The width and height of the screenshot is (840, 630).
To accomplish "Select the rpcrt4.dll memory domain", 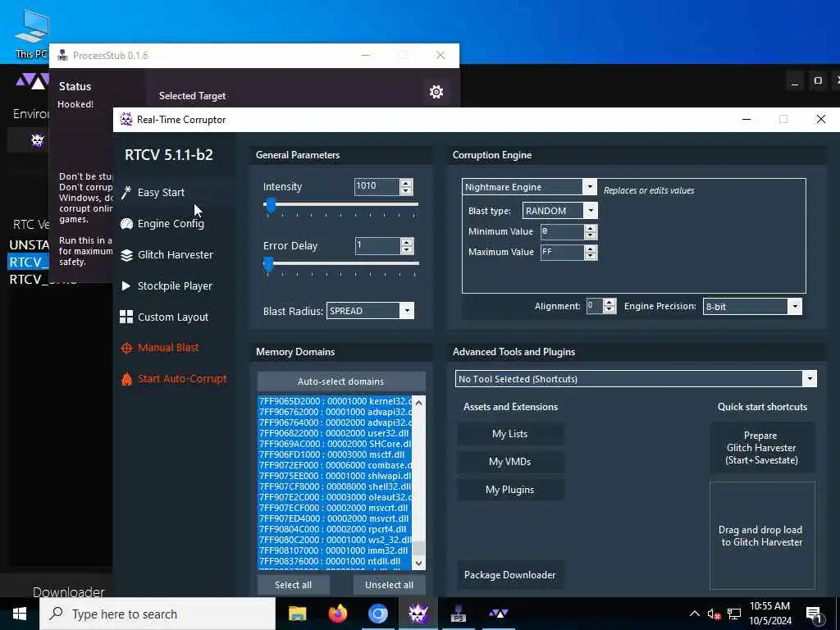I will click(x=335, y=529).
